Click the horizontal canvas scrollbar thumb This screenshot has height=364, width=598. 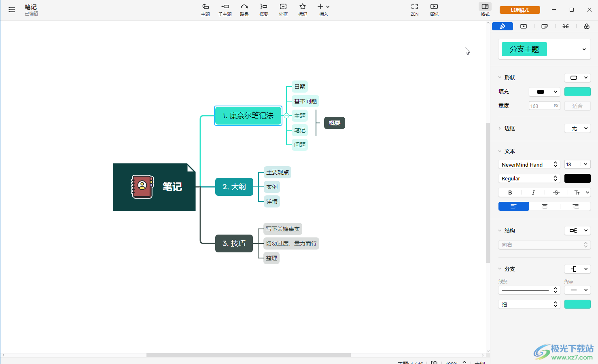coord(248,355)
